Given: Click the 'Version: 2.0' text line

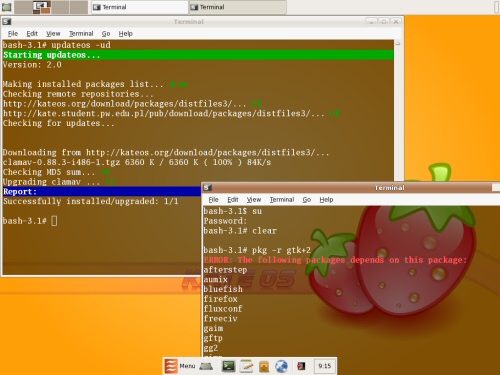Looking at the screenshot, I should coord(32,65).
